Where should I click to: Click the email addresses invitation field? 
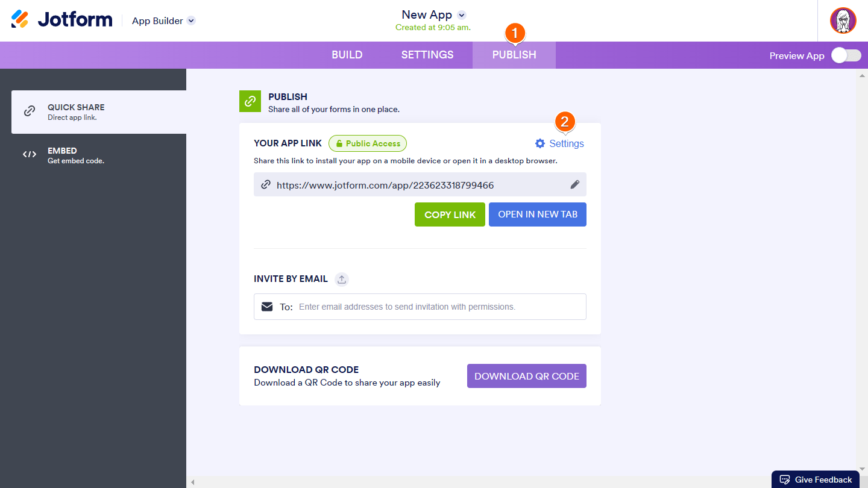click(x=420, y=307)
